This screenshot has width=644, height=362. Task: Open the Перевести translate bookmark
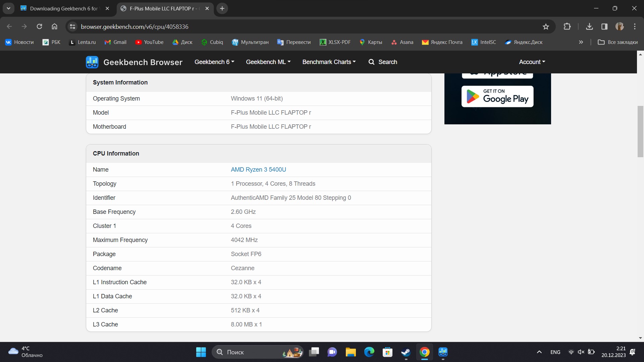click(x=294, y=42)
